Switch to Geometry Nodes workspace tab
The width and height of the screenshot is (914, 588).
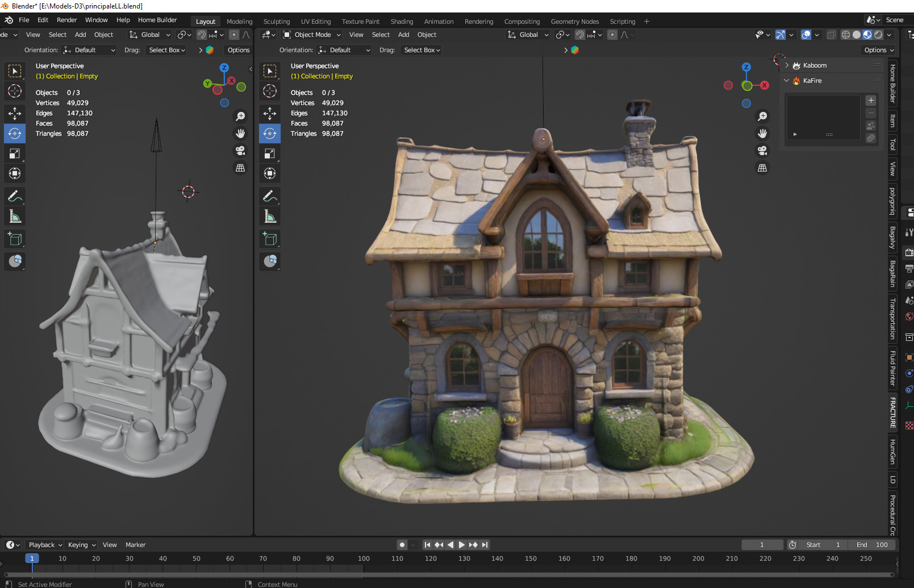pyautogui.click(x=575, y=22)
